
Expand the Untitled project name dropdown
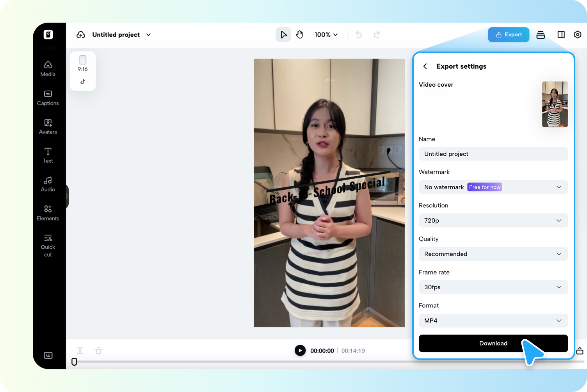pos(148,35)
